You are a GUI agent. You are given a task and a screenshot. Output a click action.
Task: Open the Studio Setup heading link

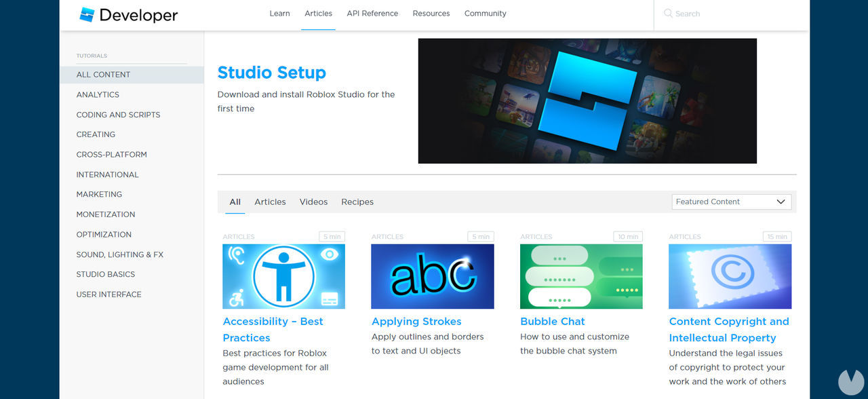(x=272, y=73)
